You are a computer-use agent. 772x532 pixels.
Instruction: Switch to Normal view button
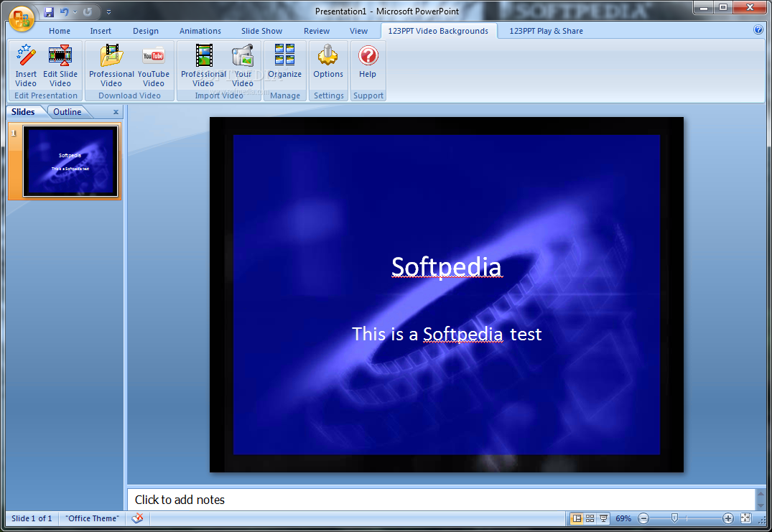pos(576,518)
